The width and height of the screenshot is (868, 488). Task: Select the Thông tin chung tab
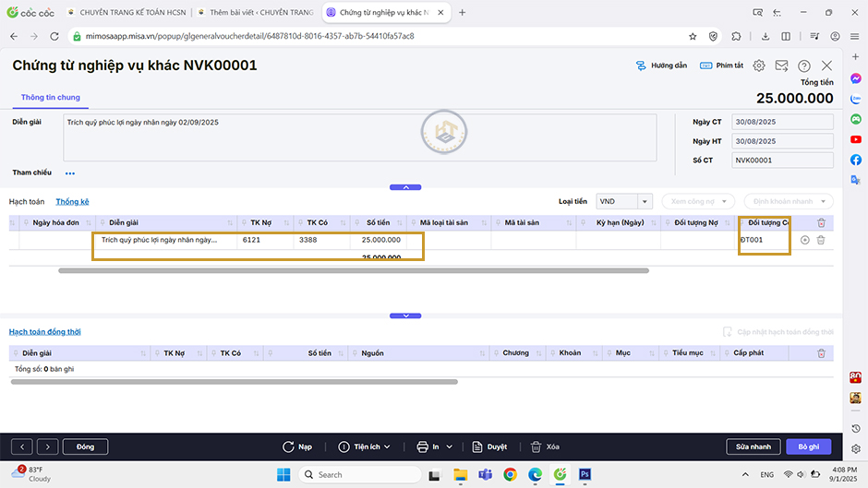pos(51,97)
